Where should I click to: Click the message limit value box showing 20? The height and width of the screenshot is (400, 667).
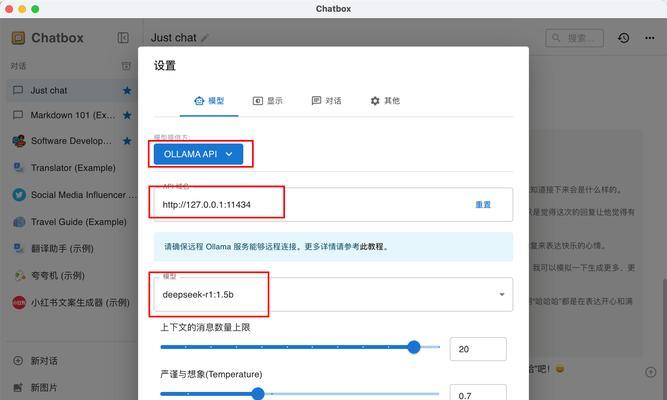point(478,349)
